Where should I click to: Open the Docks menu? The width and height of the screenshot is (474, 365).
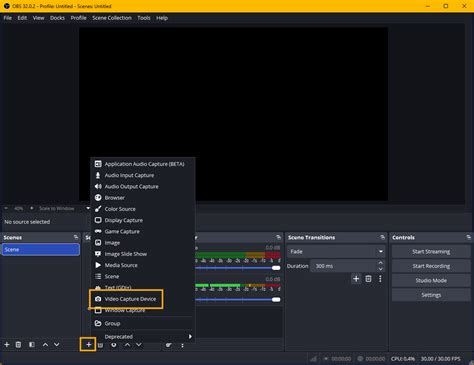pyautogui.click(x=57, y=18)
